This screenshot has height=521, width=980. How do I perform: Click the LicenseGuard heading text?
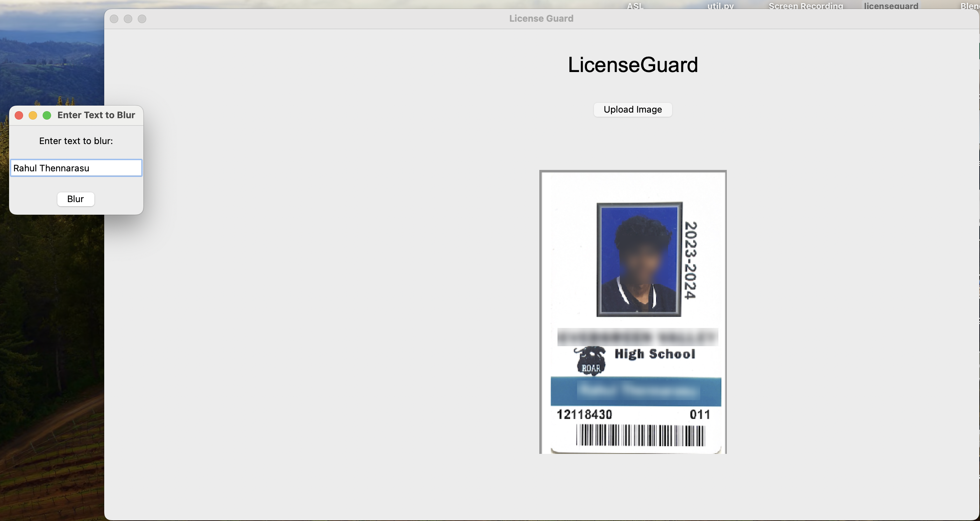coord(633,65)
